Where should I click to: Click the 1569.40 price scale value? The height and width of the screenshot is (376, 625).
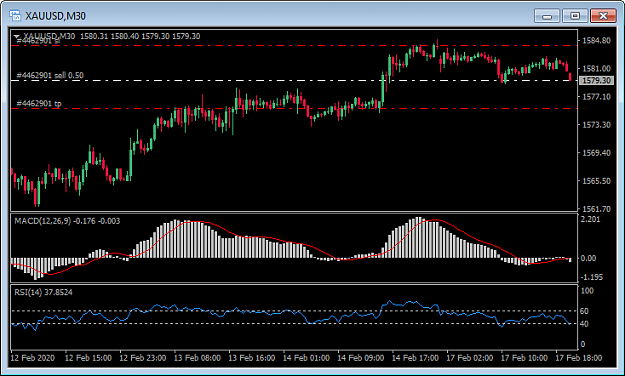coord(596,153)
